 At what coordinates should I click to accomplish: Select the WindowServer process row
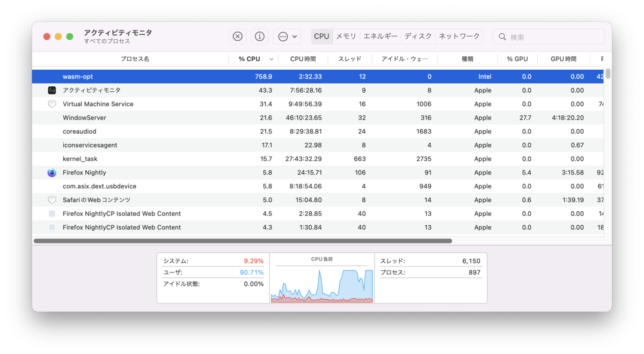[x=318, y=117]
